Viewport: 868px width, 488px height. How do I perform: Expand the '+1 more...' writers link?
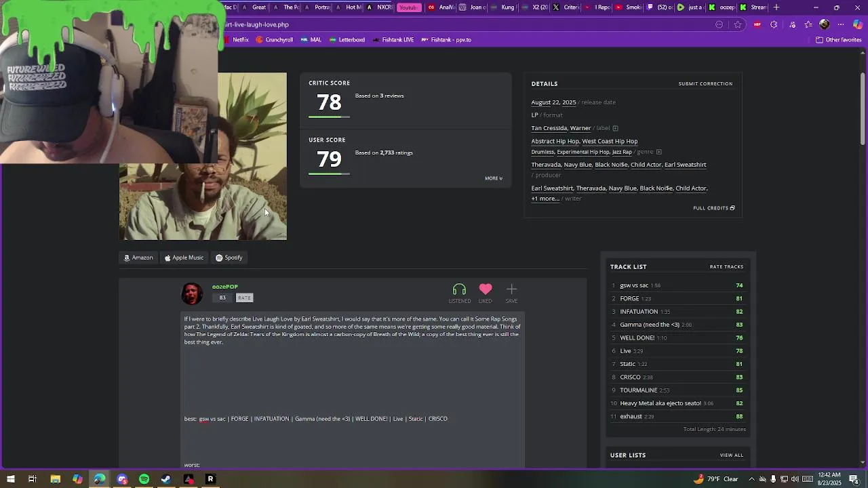point(545,199)
